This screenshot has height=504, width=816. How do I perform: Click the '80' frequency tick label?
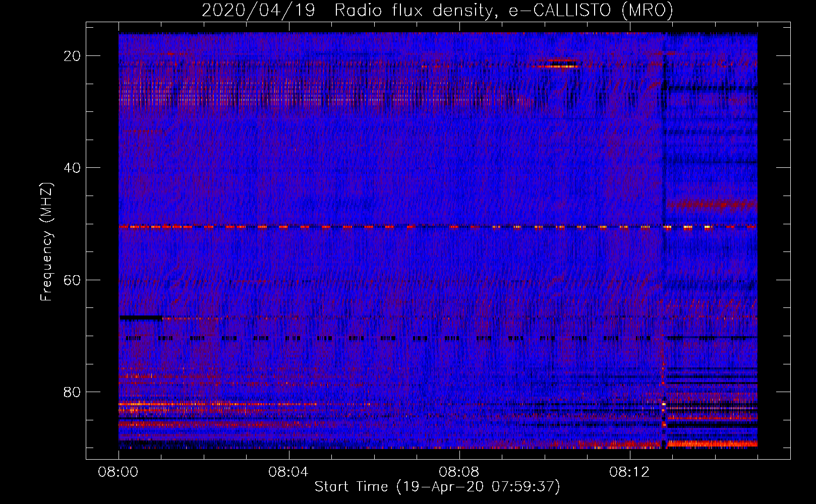point(72,392)
